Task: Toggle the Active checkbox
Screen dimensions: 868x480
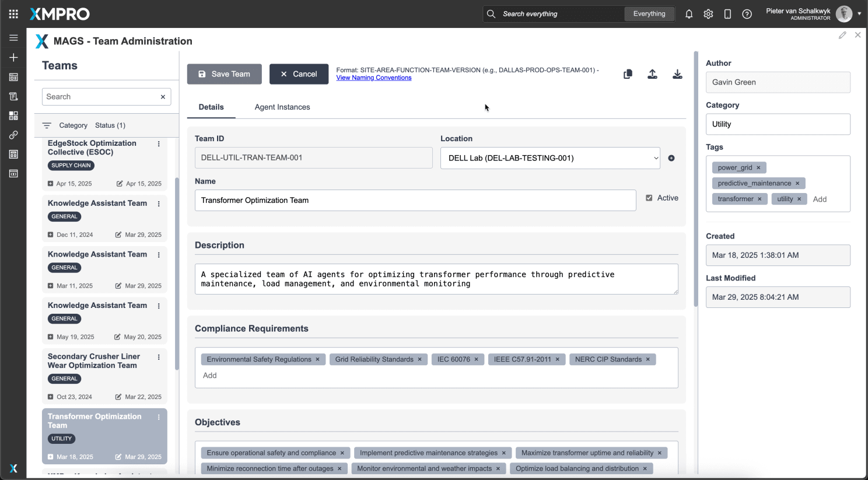Action: [649, 198]
